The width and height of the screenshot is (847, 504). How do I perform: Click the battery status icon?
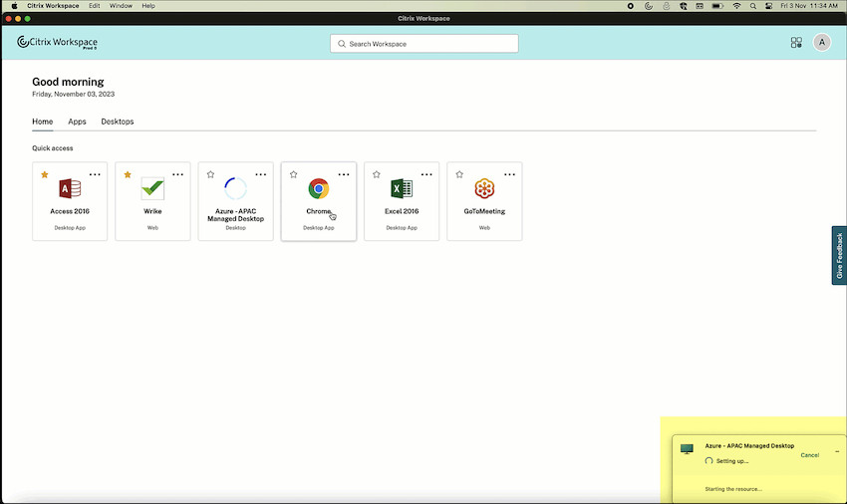pos(717,6)
